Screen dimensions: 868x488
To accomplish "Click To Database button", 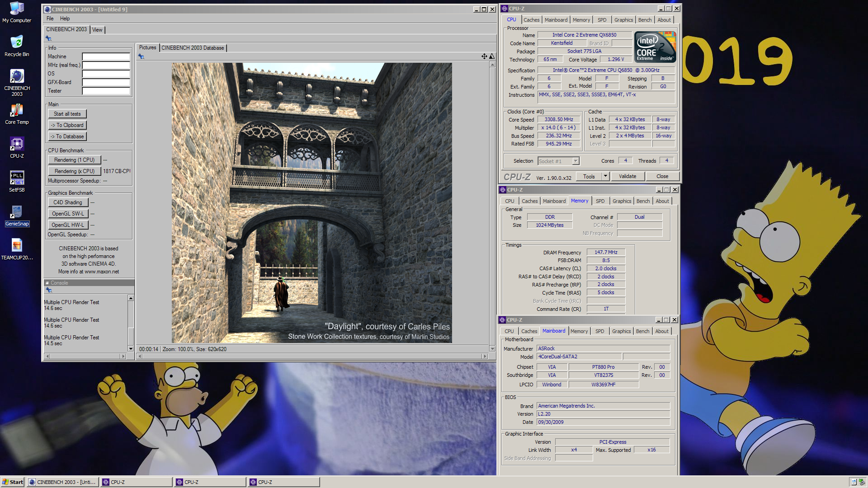I will pos(67,136).
